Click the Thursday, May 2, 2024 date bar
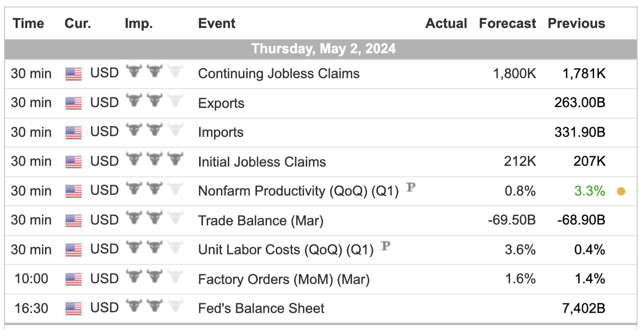644x330 pixels. pos(321,49)
